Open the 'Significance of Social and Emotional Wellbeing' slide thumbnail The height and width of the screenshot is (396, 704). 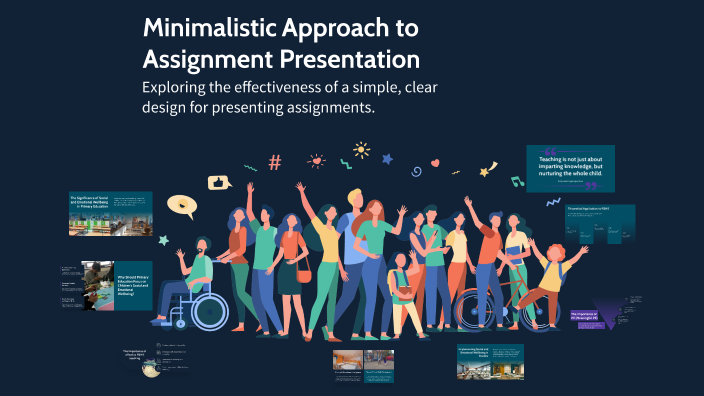[110, 214]
